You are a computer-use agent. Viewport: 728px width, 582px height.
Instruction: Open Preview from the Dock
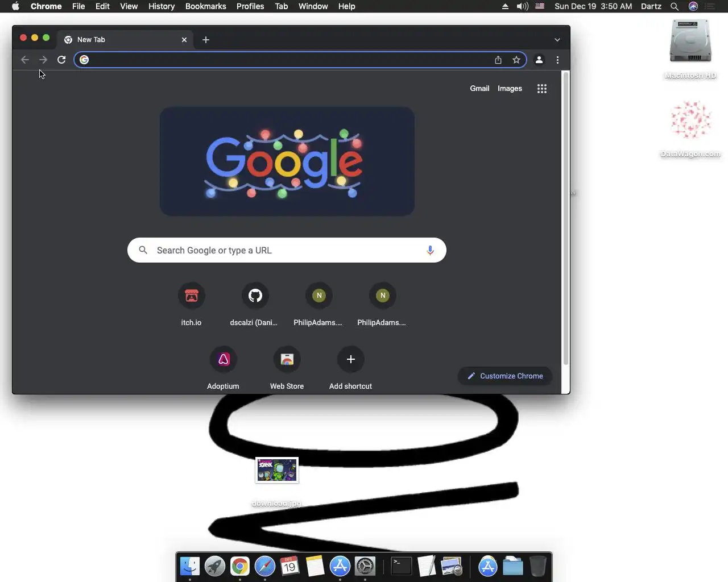pyautogui.click(x=452, y=566)
